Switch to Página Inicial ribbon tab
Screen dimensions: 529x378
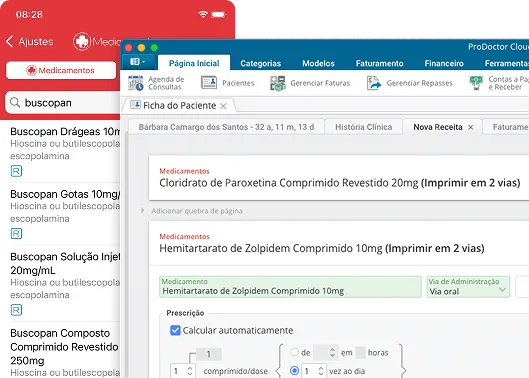click(194, 63)
